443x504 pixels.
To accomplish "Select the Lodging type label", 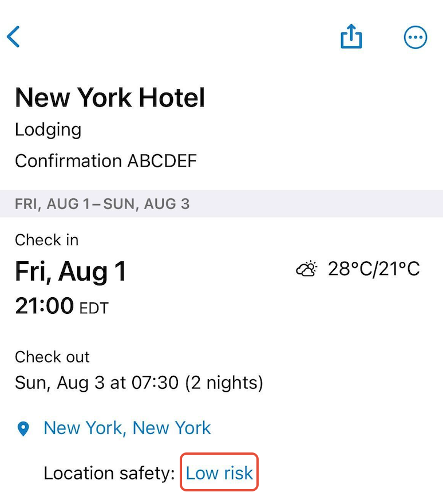I will click(x=48, y=130).
